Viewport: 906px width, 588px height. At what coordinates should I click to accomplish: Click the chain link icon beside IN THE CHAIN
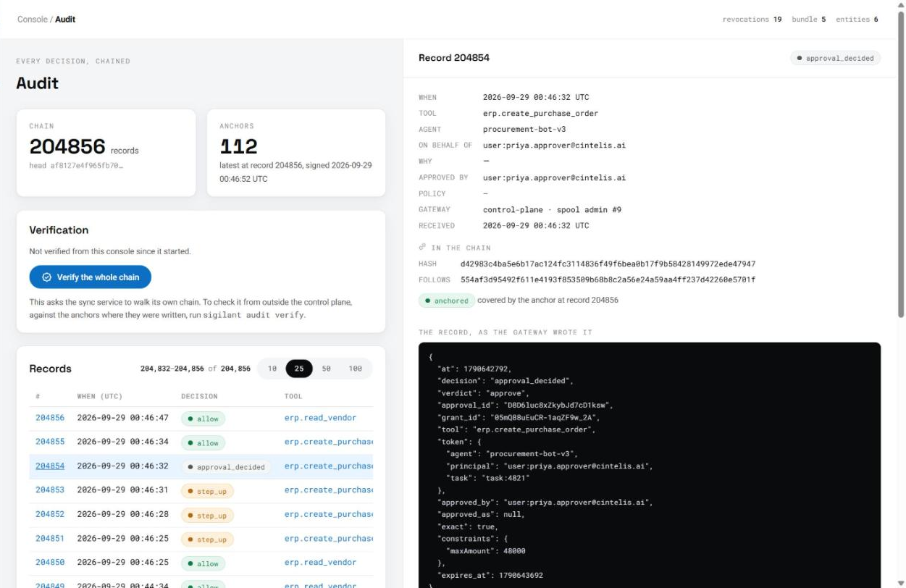(422, 248)
